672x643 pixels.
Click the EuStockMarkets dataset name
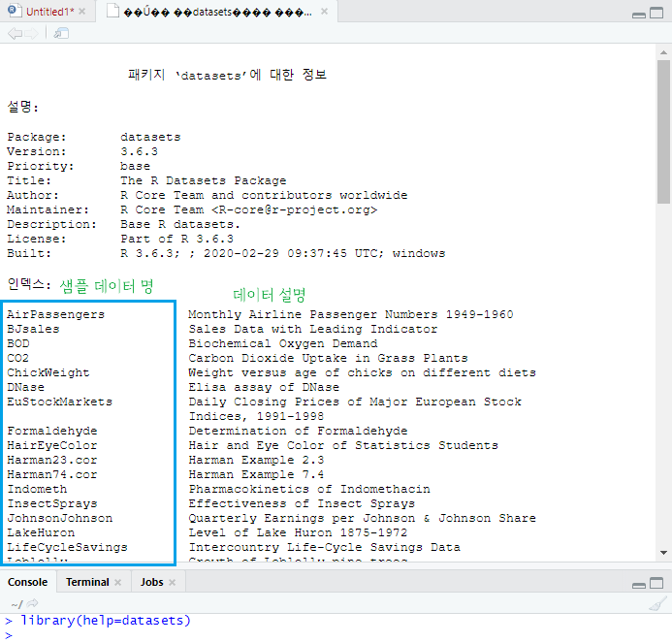pyautogui.click(x=59, y=402)
